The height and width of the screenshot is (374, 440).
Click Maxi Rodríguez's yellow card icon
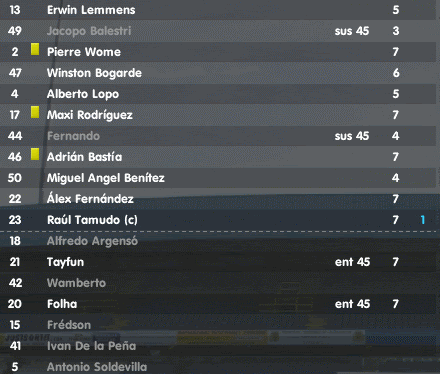pos(35,112)
